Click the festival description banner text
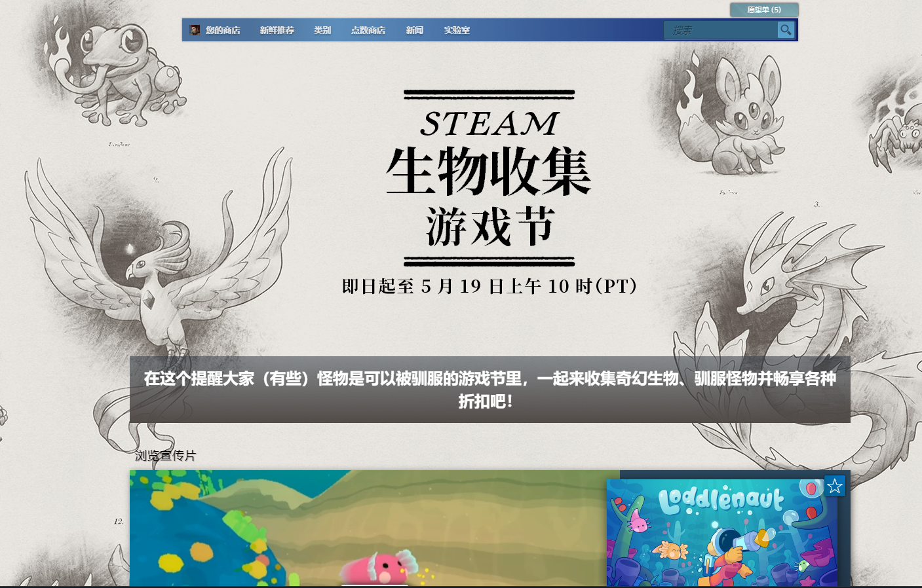The width and height of the screenshot is (922, 588). pos(490,390)
